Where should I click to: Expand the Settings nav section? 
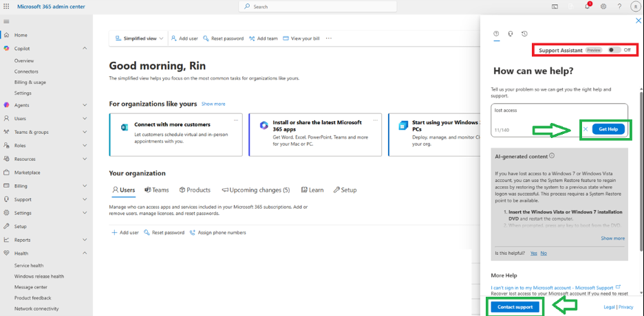click(85, 213)
